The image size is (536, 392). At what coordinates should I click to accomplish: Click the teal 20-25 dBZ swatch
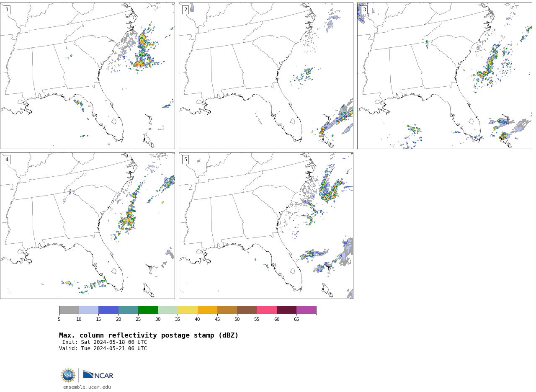(128, 310)
